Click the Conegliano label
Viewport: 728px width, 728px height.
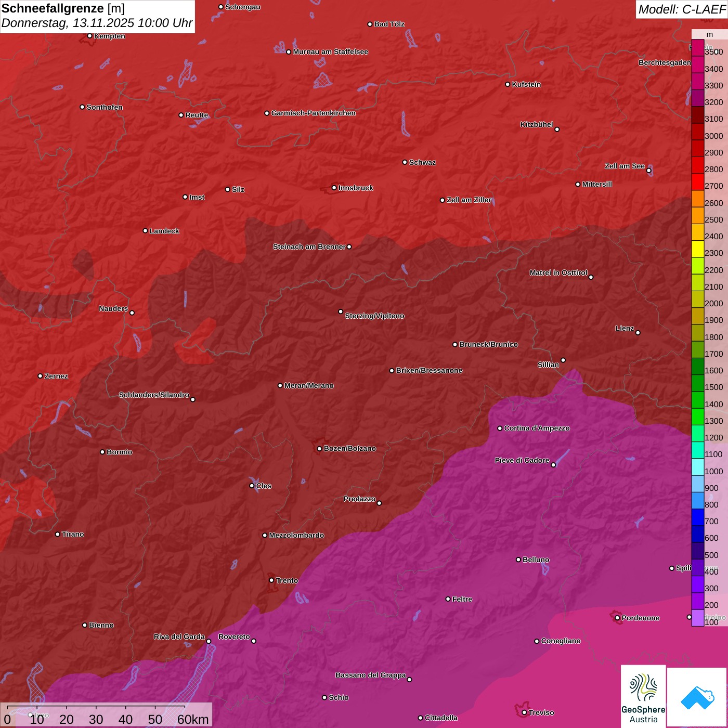point(561,641)
